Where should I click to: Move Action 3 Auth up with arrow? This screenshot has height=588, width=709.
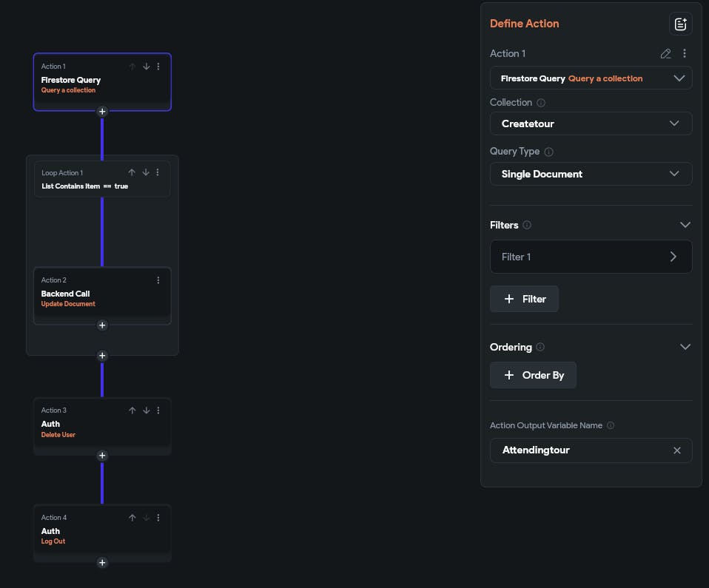click(x=132, y=410)
